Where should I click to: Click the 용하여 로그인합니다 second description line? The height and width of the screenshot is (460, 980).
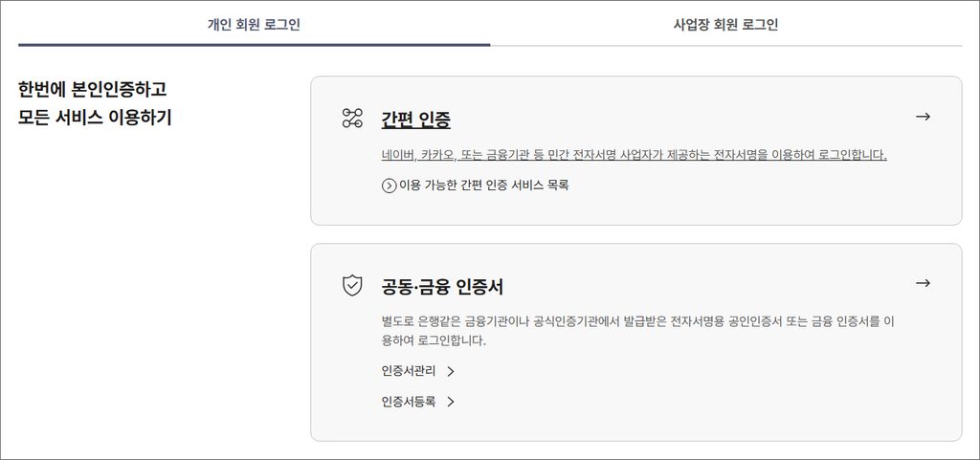click(x=434, y=341)
